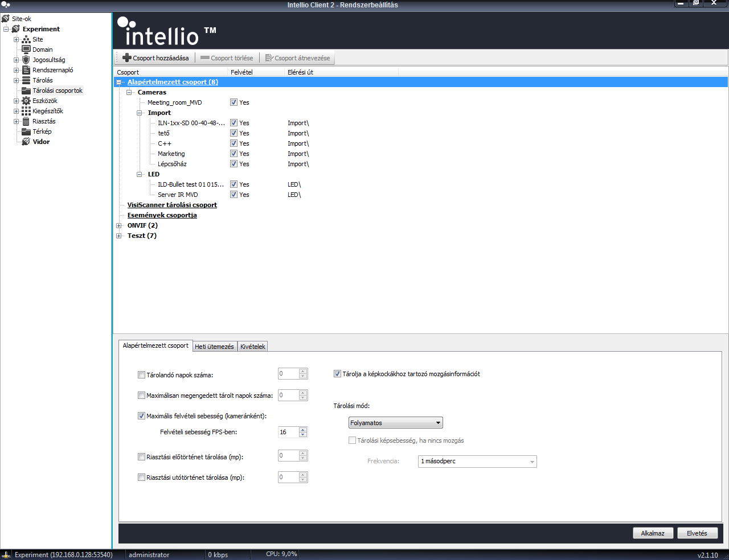729x560 pixels.
Task: Click Csoport törlése toolbar button
Action: coord(227,58)
